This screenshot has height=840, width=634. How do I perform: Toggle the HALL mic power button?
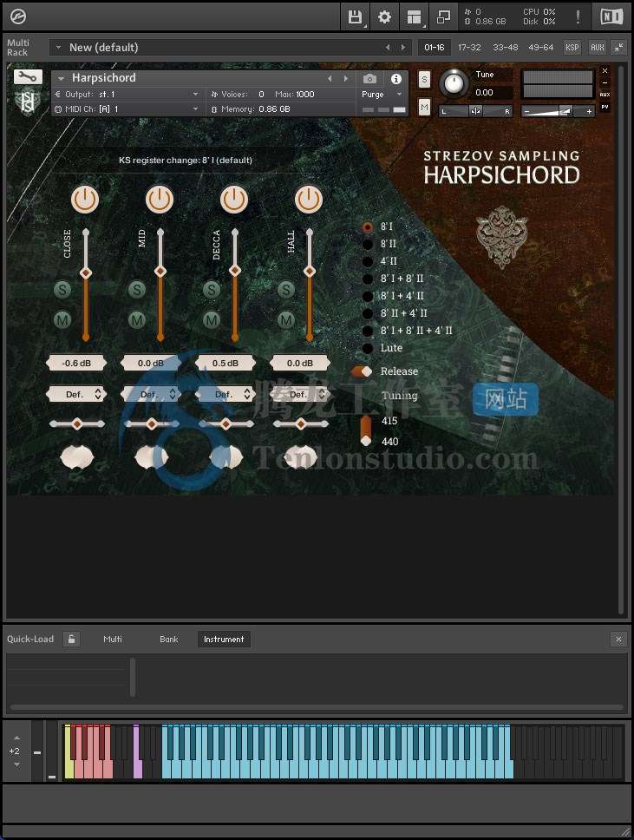click(x=309, y=200)
